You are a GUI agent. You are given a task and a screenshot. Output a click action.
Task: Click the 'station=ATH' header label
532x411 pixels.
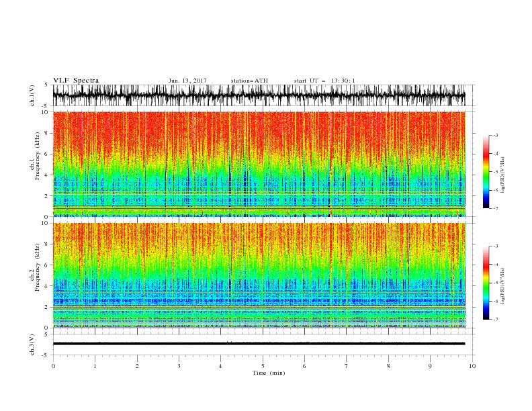pos(249,81)
